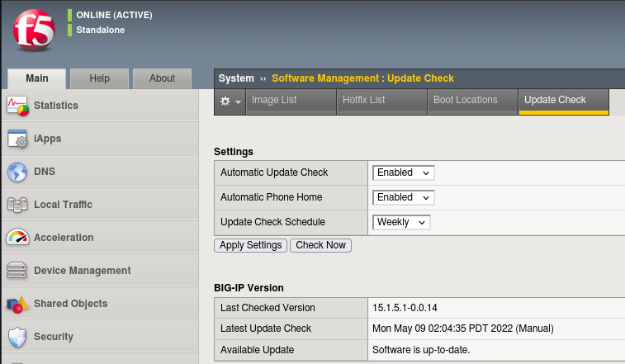Click the Apply Settings button
This screenshot has width=625, height=364.
pyautogui.click(x=250, y=245)
